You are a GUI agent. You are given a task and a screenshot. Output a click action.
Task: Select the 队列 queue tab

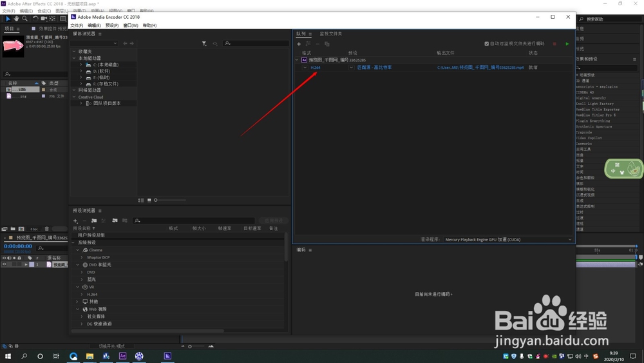(301, 34)
